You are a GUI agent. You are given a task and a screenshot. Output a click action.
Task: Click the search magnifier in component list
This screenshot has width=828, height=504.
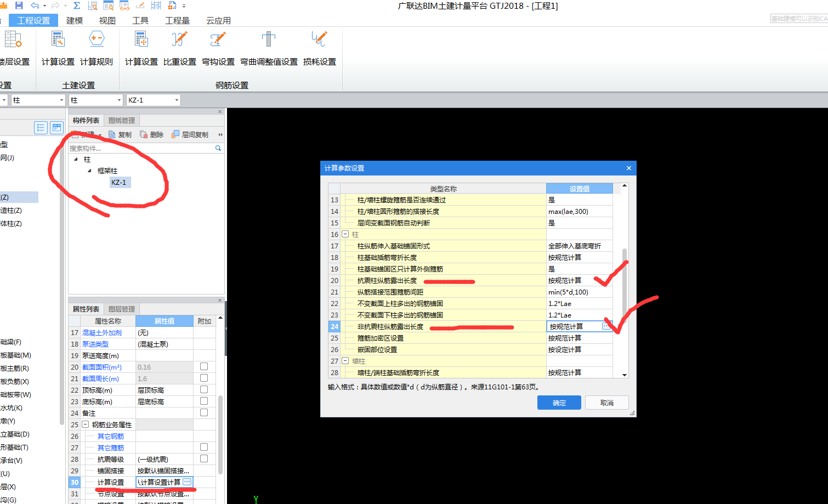(218, 148)
